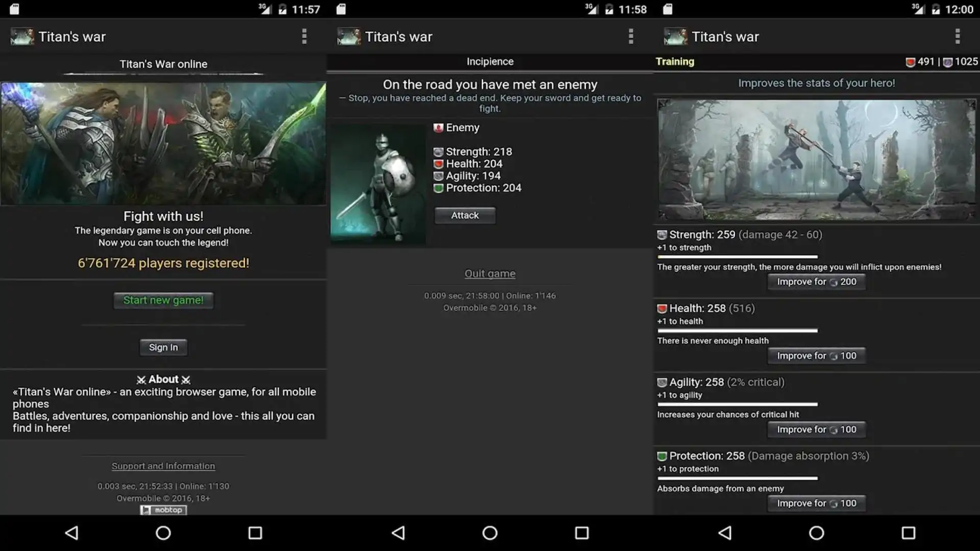980x551 pixels.
Task: Tap Android Back button on 12:00 screen
Action: [x=725, y=533]
